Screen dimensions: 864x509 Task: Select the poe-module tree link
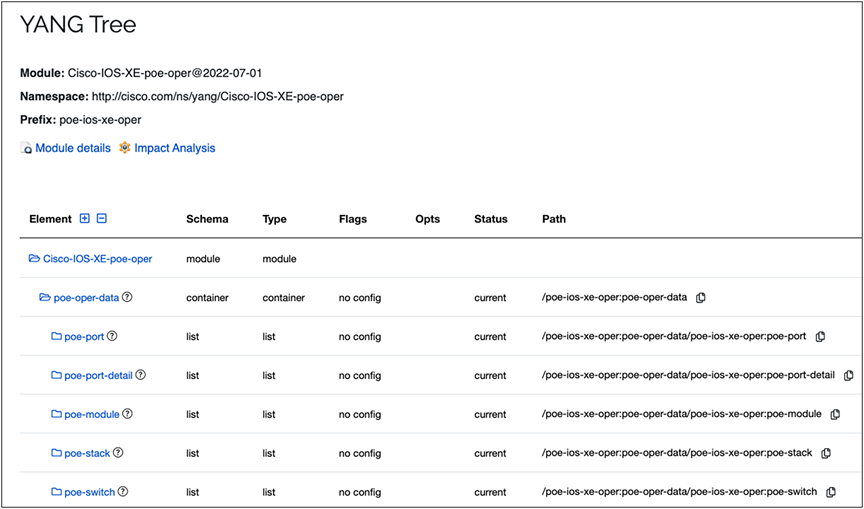[92, 414]
